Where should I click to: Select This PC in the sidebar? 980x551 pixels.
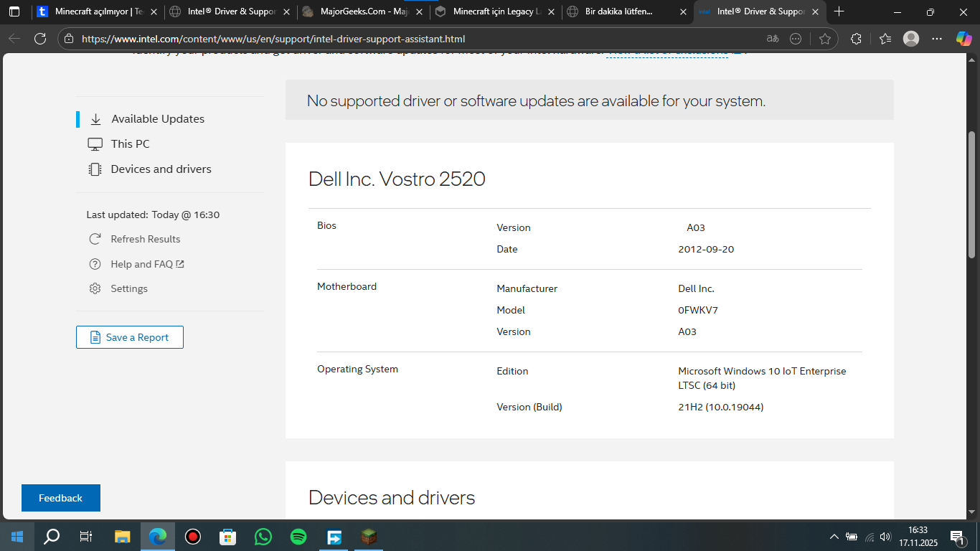coord(131,144)
